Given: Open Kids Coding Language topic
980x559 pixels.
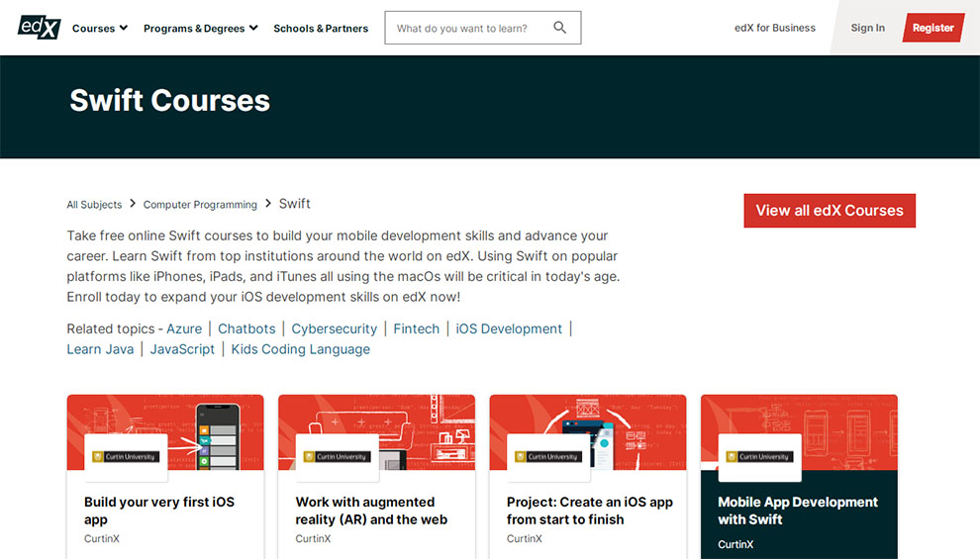Looking at the screenshot, I should pyautogui.click(x=301, y=349).
